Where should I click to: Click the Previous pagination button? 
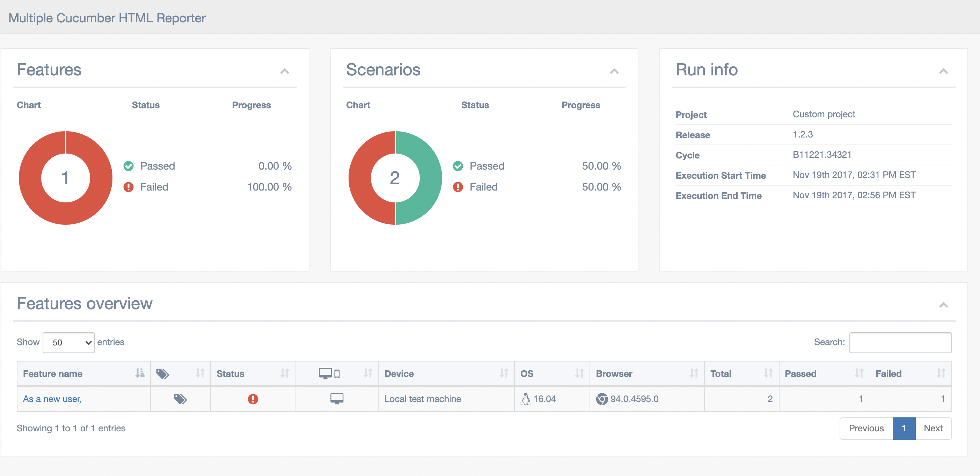(866, 428)
